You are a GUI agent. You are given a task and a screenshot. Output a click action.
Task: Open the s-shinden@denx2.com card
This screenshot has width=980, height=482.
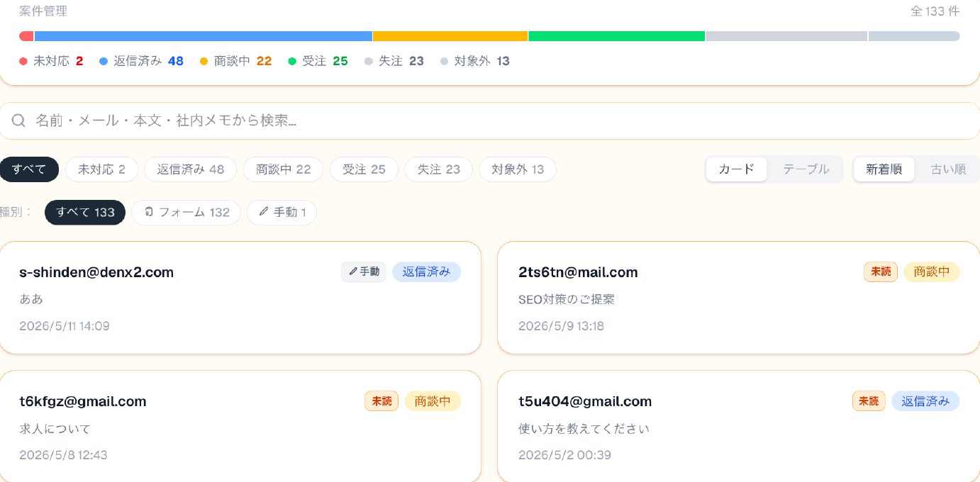[x=240, y=298]
